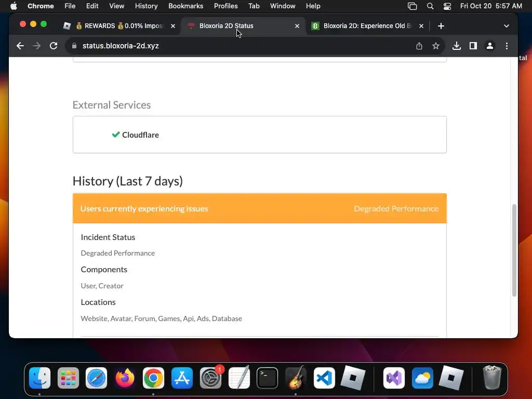
Task: Click the History (Last 7 days) heading
Action: (x=128, y=181)
